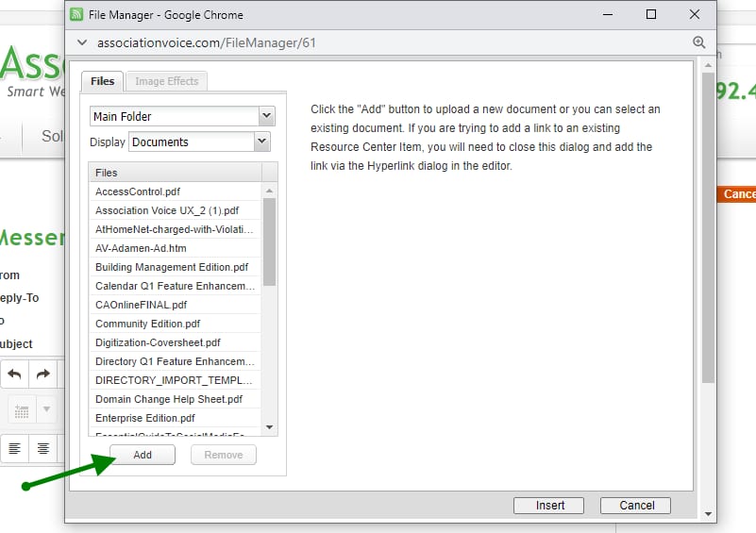The width and height of the screenshot is (756, 533).
Task: Select Calendar Q1 Feature Enhancem... file
Action: (176, 286)
